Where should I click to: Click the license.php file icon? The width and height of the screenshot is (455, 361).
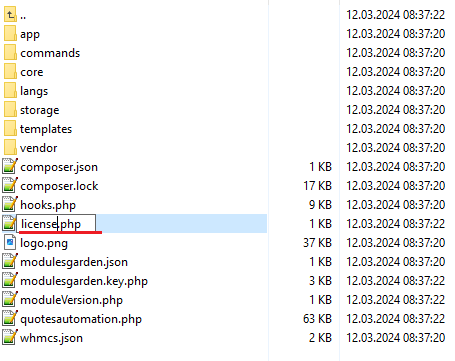9,223
